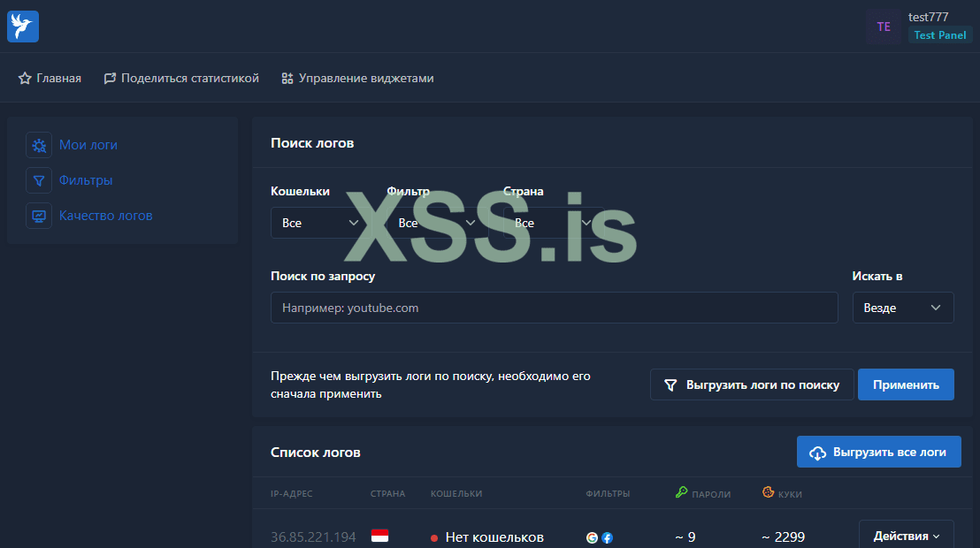Click the ФИЛЬТРЫ column header

click(608, 493)
